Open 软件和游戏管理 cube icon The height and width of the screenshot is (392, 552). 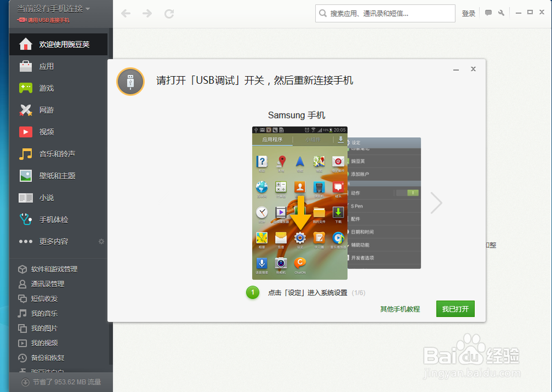[x=23, y=269]
